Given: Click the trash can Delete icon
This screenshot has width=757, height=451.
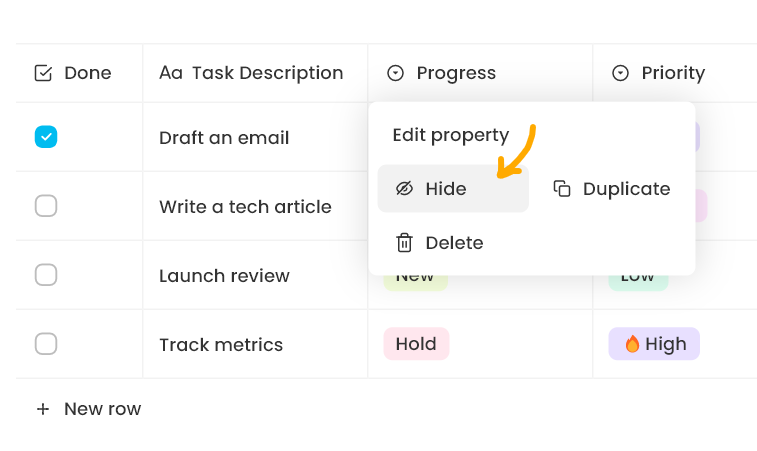Looking at the screenshot, I should point(404,243).
